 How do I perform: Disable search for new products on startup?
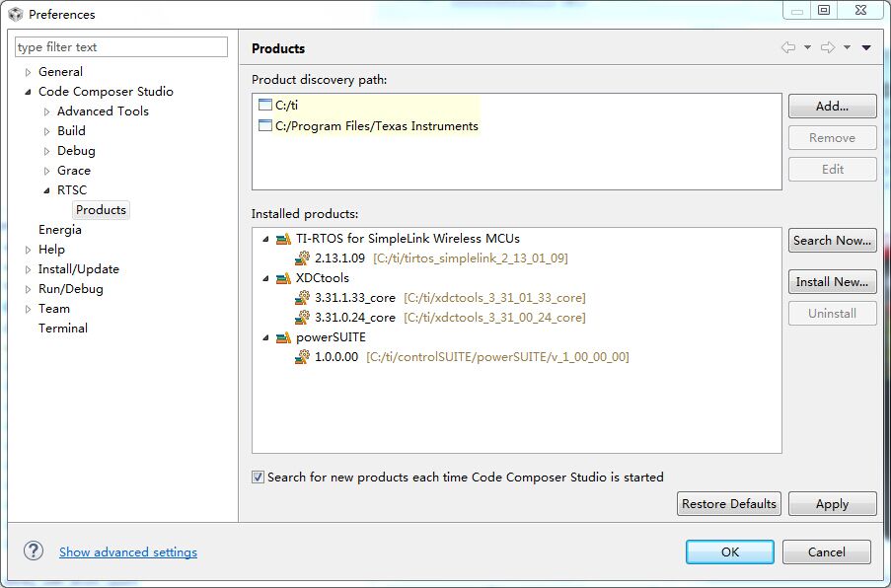tap(259, 478)
